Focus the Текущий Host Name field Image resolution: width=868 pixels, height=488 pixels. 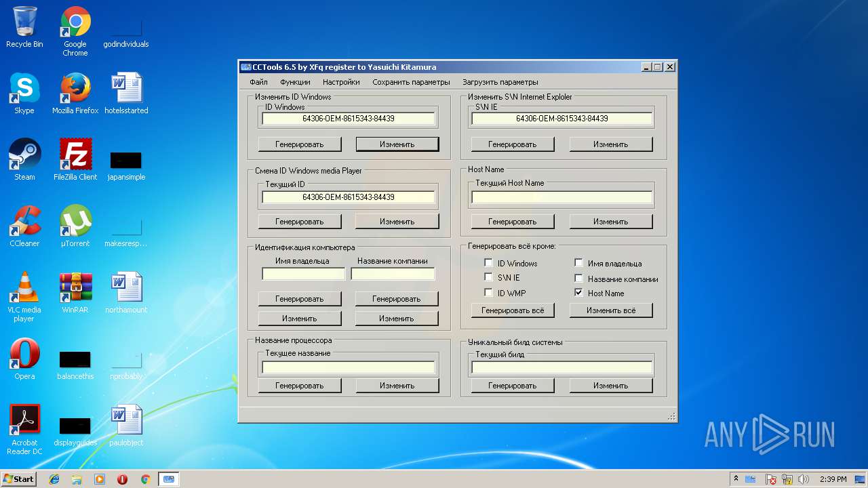(x=562, y=197)
